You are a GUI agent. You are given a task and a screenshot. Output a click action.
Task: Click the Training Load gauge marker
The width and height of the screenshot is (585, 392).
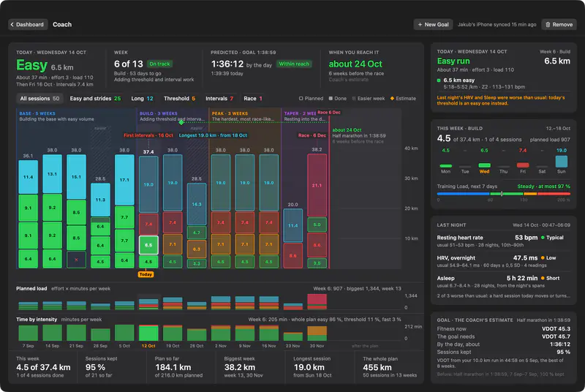click(502, 194)
